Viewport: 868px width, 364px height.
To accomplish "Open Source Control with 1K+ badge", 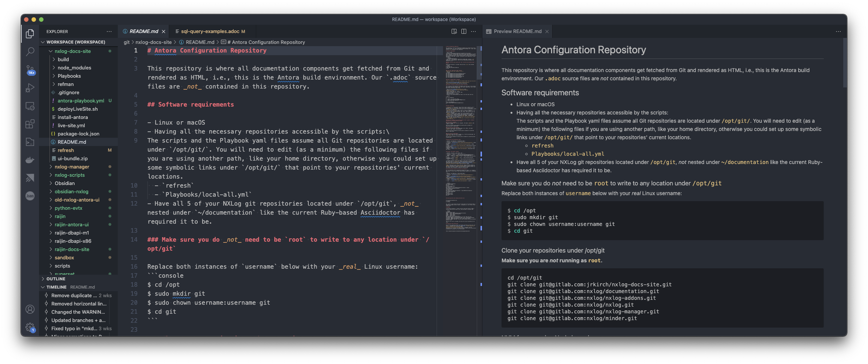I will [x=30, y=70].
